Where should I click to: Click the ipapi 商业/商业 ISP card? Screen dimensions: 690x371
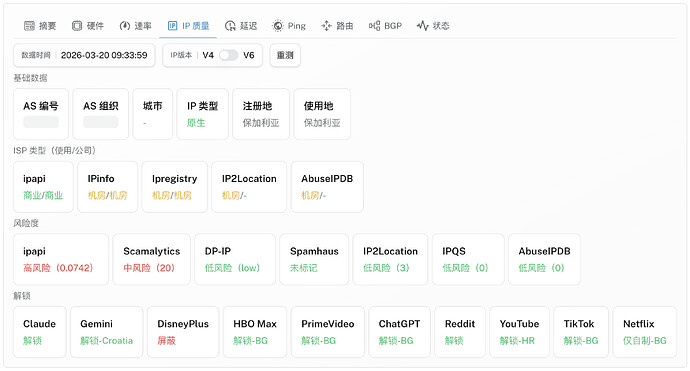click(x=43, y=187)
